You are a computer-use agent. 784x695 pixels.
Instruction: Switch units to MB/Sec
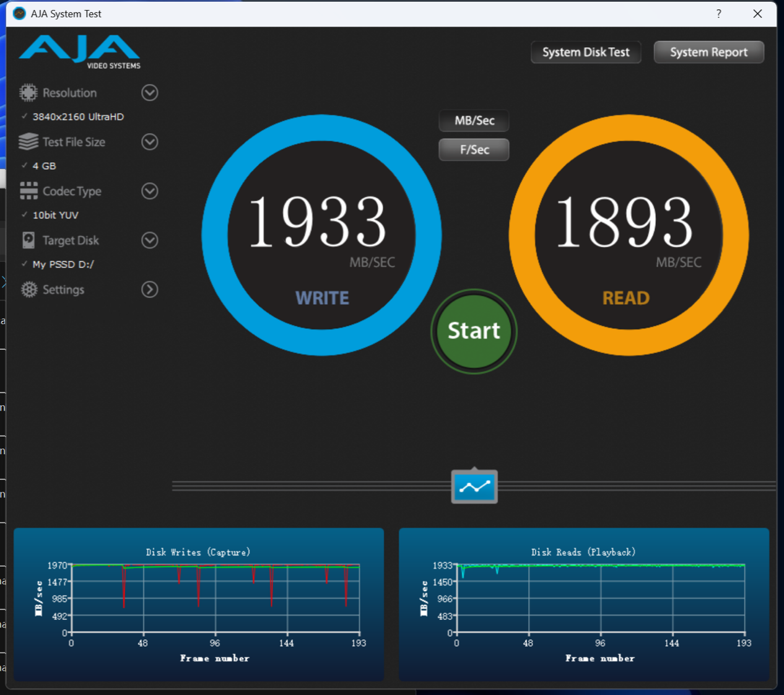(474, 121)
